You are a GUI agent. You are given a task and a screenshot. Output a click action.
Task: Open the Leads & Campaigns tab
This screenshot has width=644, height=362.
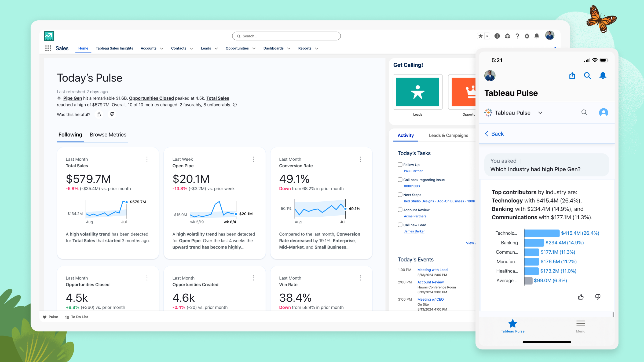coord(448,135)
